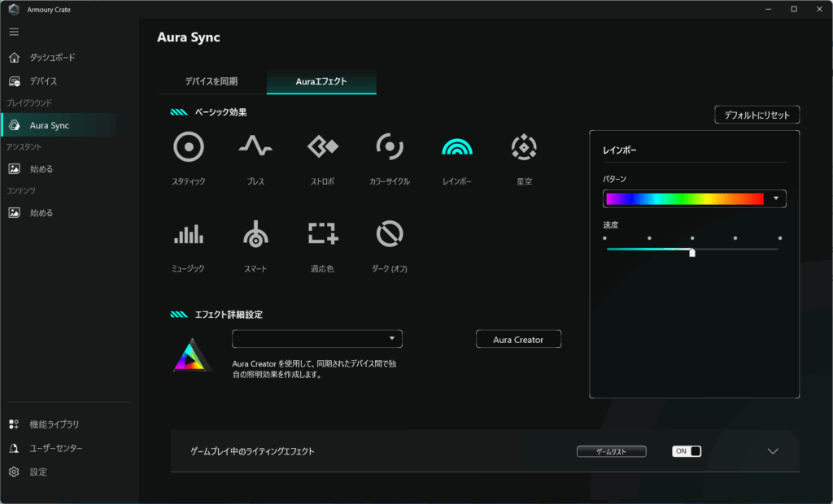Choose the ブレス breathing effect icon
Screen dimensions: 833x504
255,146
